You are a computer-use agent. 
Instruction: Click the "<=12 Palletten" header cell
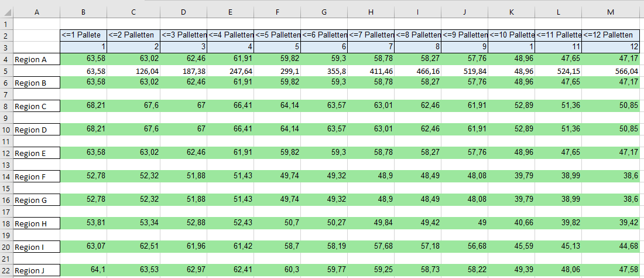tap(610, 35)
